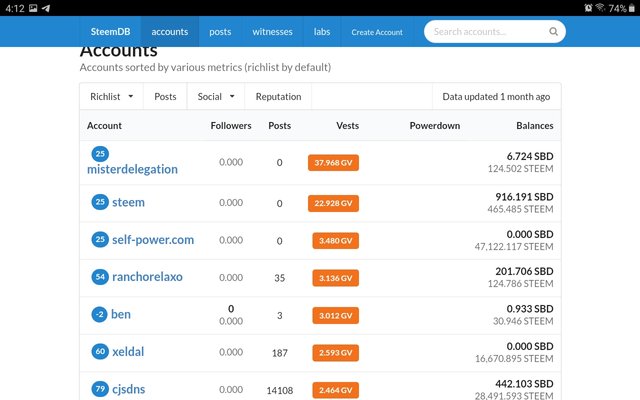Click the 37.968 GV orange vests label
The width and height of the screenshot is (640, 400).
pos(333,162)
